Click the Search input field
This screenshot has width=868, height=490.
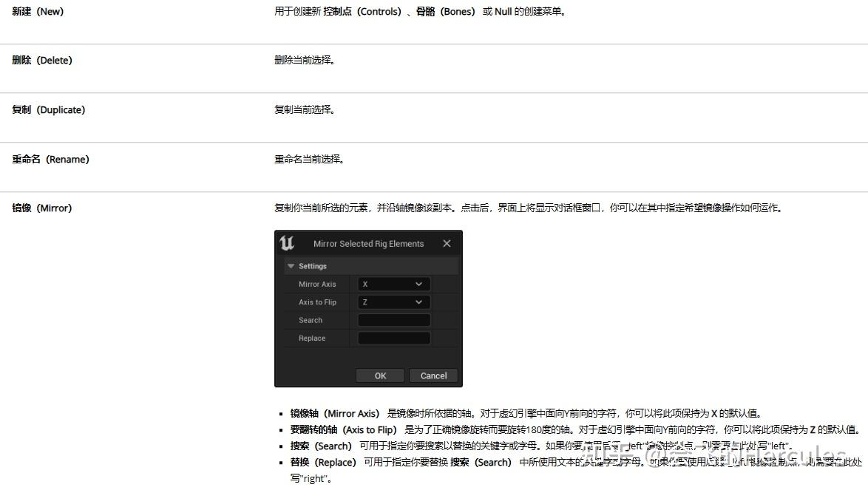pos(393,320)
